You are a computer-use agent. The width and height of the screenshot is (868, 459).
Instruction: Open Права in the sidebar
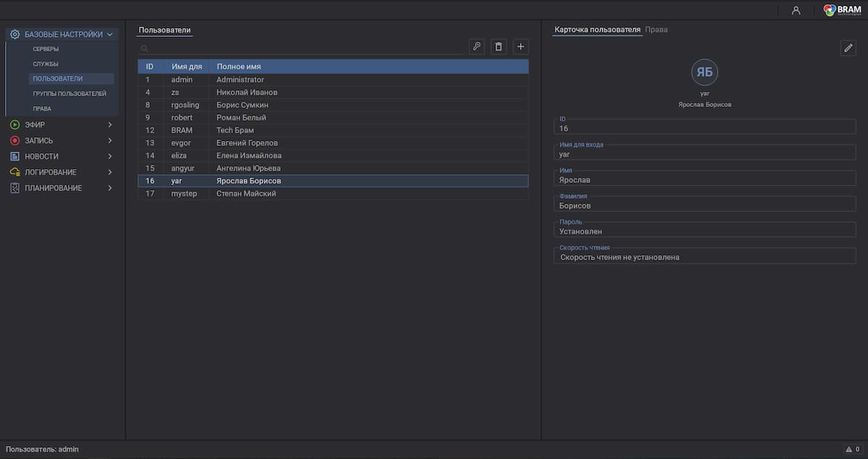tap(42, 108)
